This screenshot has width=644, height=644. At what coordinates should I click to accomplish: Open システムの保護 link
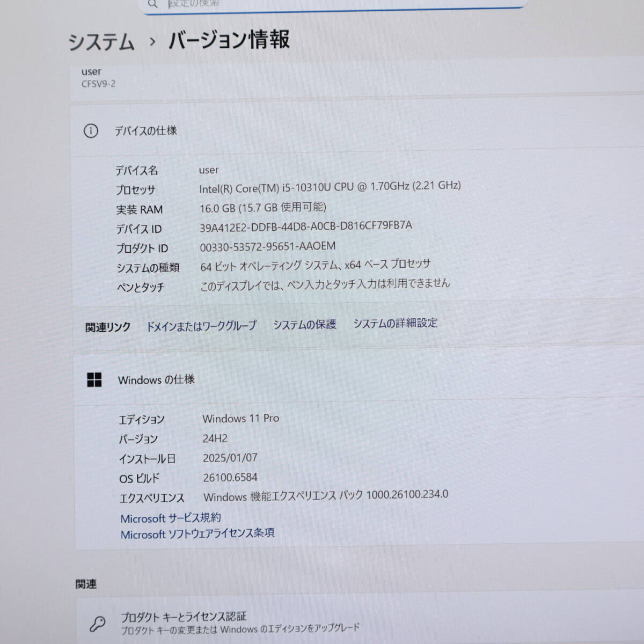[304, 324]
